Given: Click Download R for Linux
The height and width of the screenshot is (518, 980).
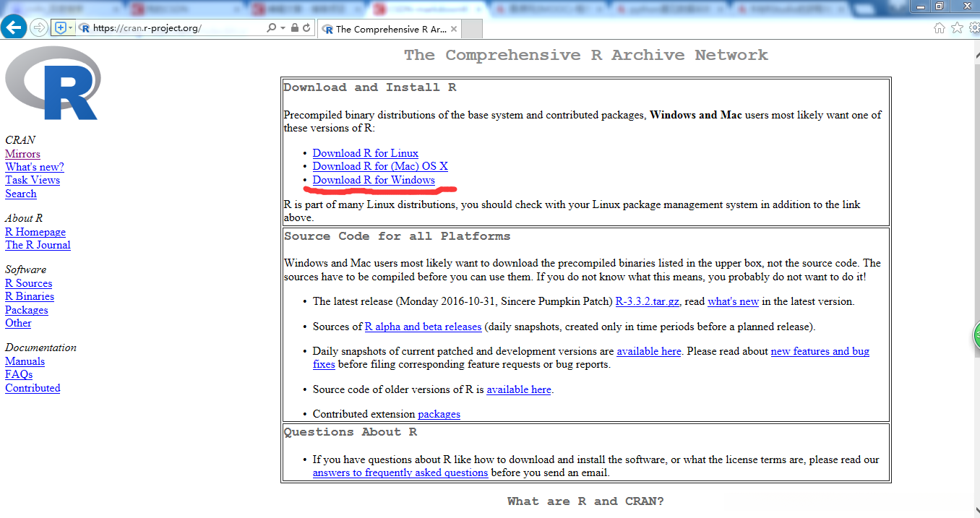Looking at the screenshot, I should click(366, 153).
